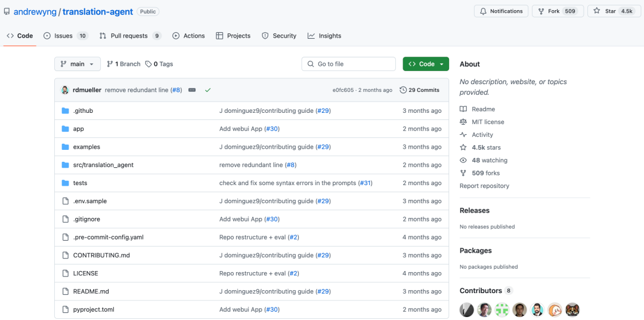Open the app folder
This screenshot has height=320, width=644.
pyautogui.click(x=79, y=129)
